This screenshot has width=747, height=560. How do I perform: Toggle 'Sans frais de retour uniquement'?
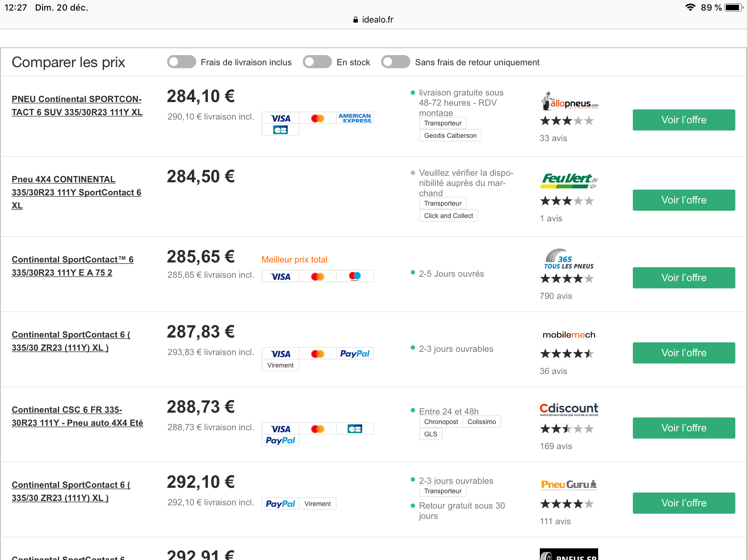[395, 62]
